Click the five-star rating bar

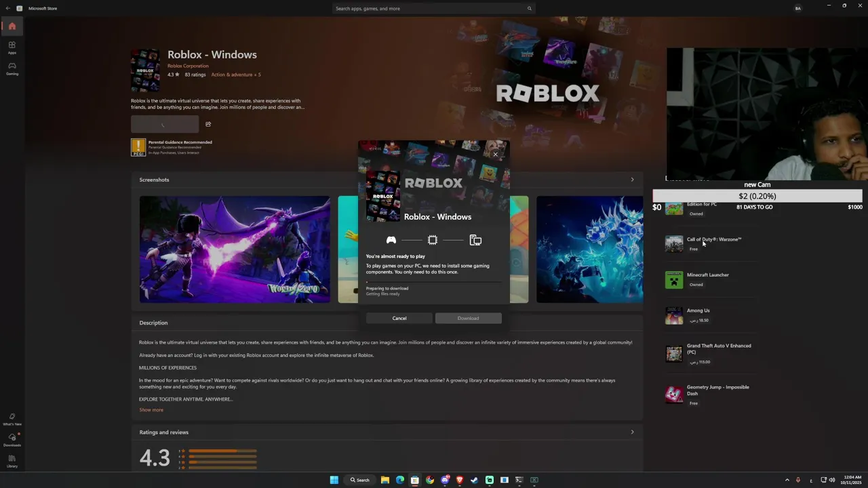[x=222, y=451]
